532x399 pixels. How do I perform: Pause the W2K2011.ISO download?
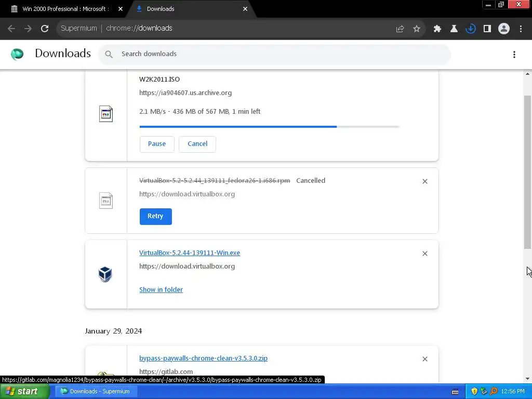click(157, 144)
